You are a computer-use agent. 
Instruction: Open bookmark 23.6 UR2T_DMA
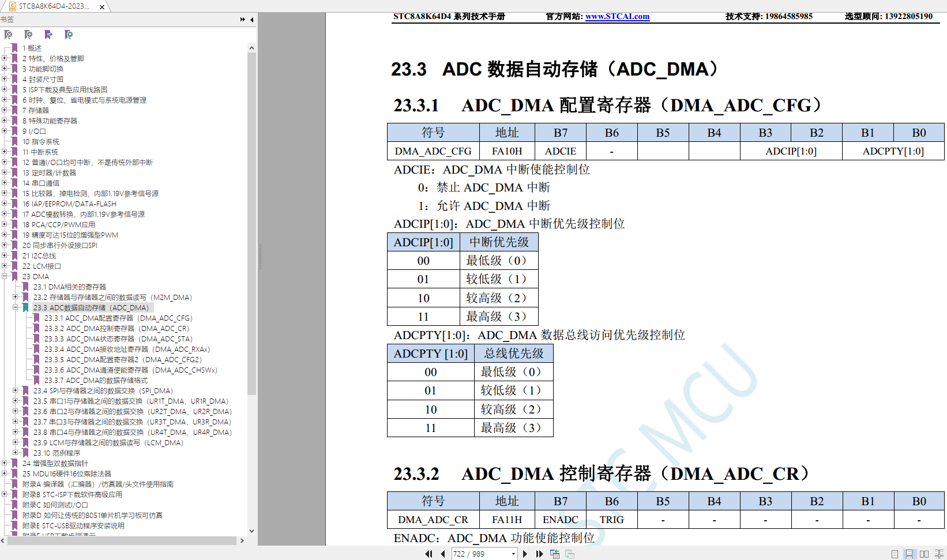(133, 411)
